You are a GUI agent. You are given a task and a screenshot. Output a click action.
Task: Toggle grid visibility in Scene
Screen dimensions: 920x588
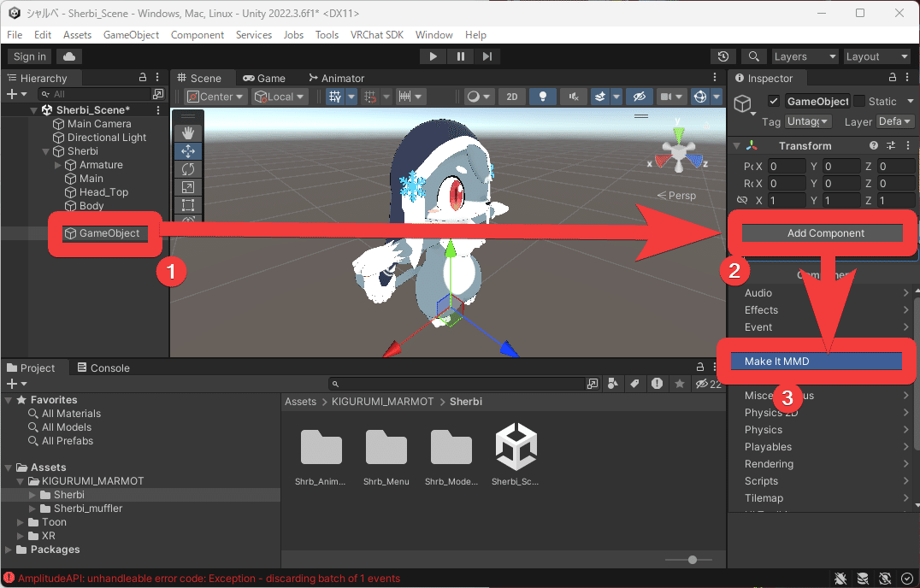click(335, 97)
